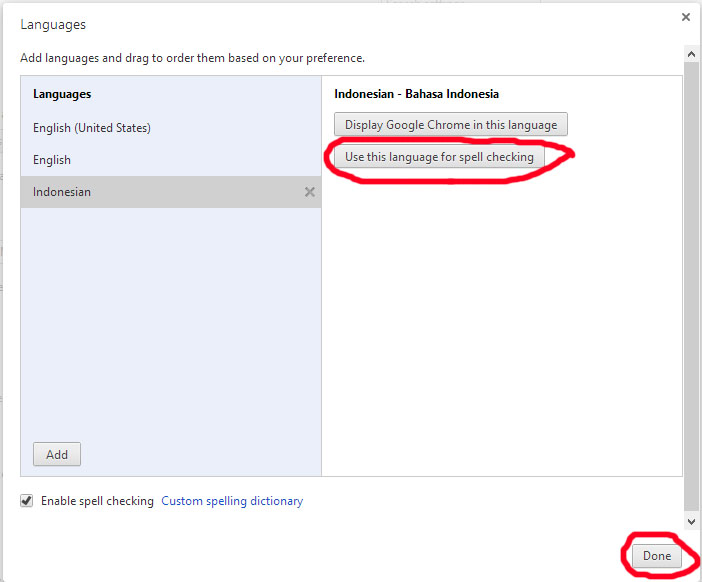
Task: Click Display Google Chrome in this language
Action: (x=450, y=124)
